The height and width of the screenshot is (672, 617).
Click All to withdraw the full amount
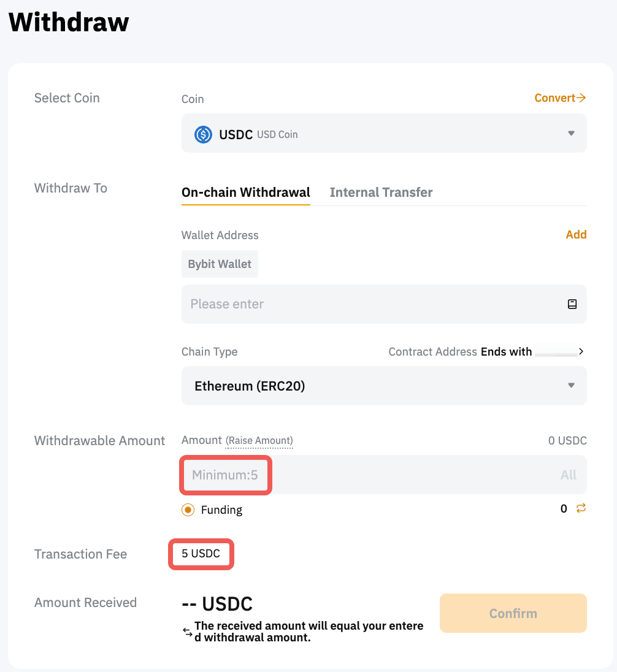coord(569,475)
